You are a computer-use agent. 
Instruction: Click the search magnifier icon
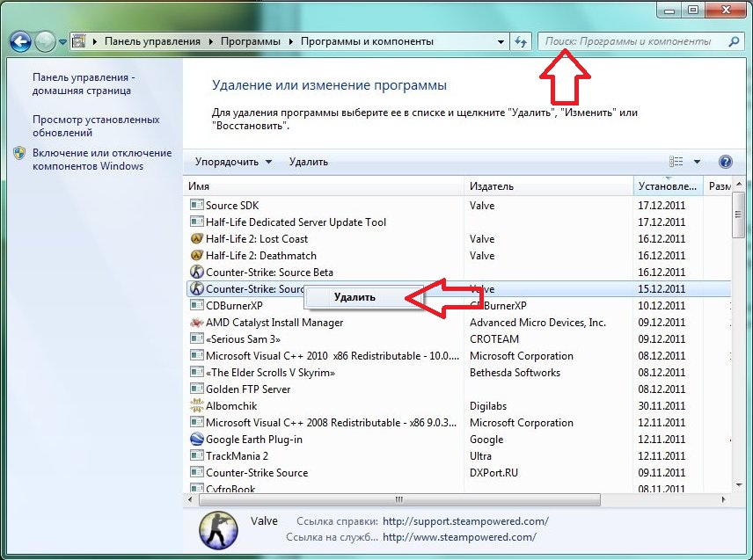coord(734,41)
